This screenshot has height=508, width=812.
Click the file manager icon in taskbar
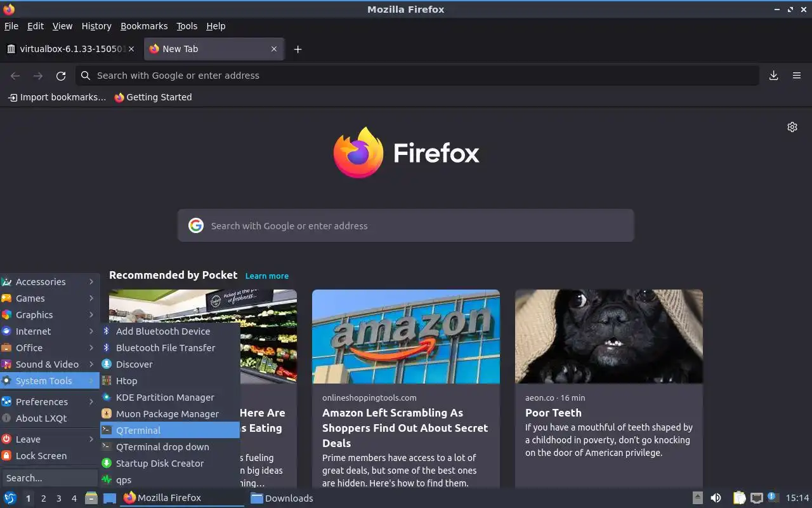(x=91, y=498)
